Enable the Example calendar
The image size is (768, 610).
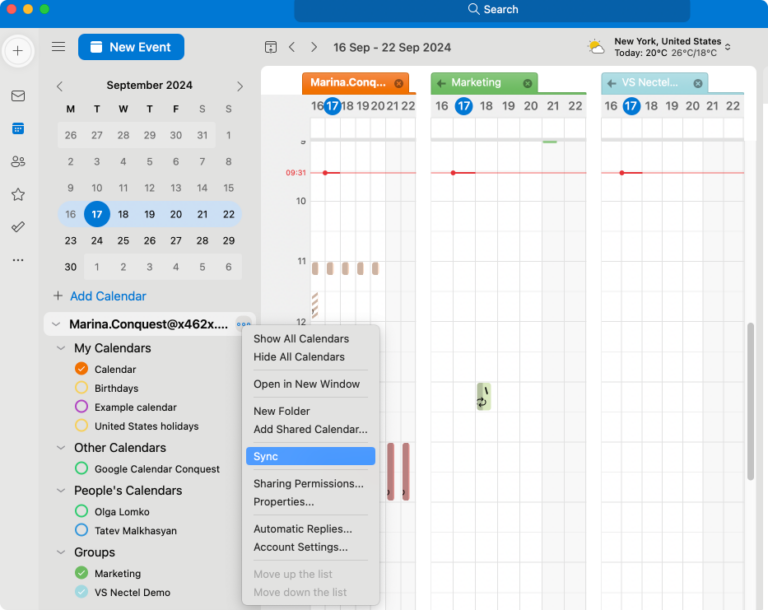click(x=81, y=407)
